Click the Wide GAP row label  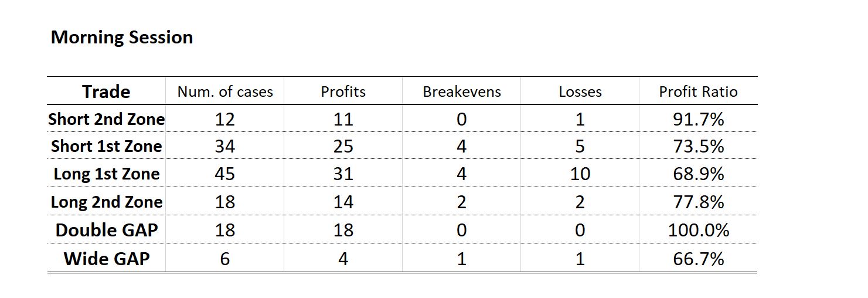pos(106,259)
